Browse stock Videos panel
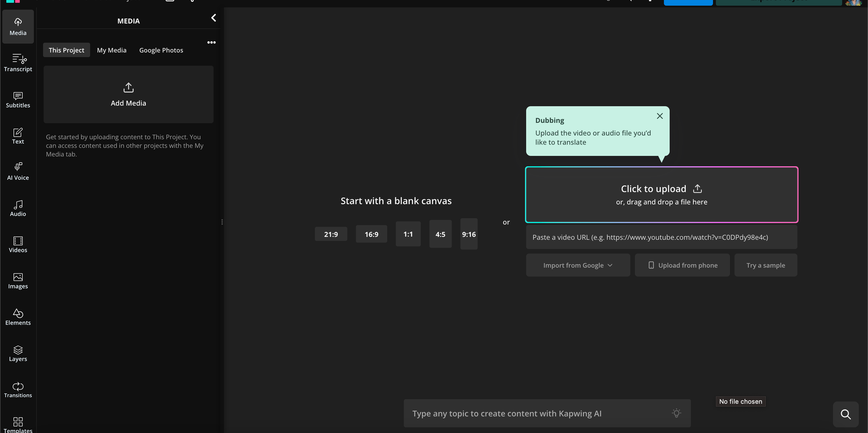 [x=18, y=244]
